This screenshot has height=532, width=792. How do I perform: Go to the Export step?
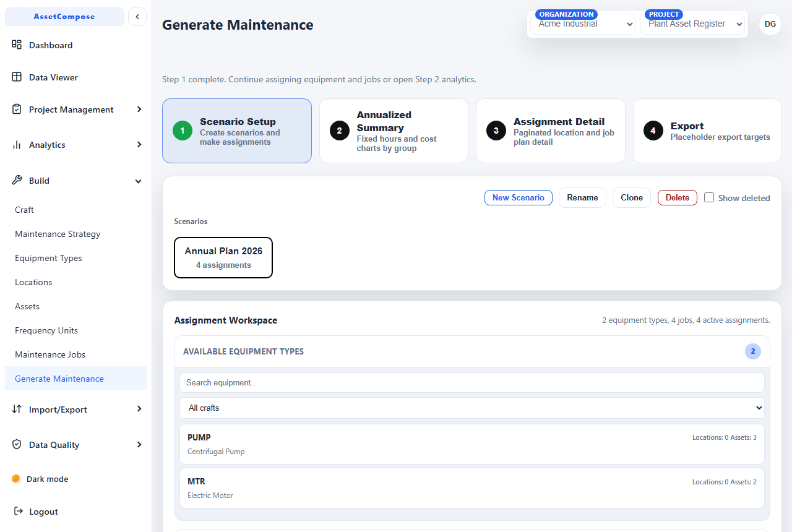707,131
